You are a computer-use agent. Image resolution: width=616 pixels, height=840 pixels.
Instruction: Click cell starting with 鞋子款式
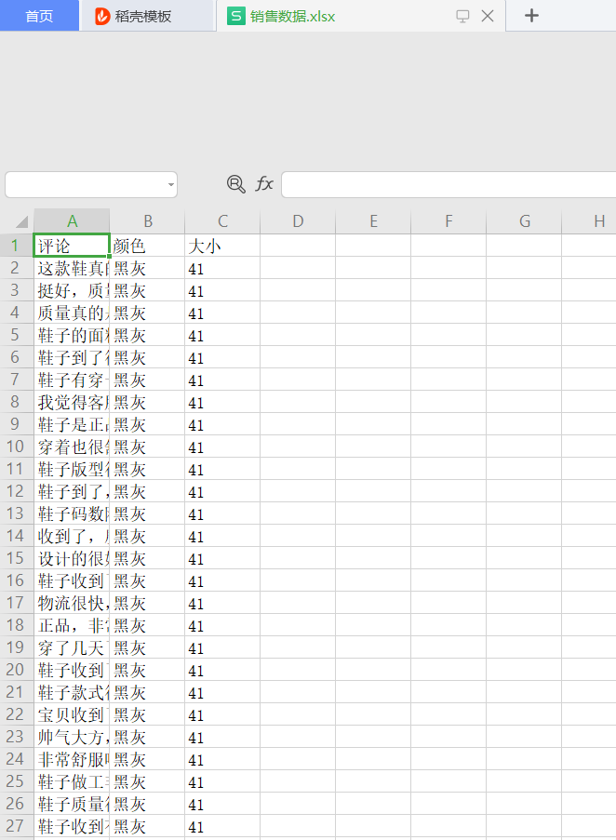pos(72,692)
